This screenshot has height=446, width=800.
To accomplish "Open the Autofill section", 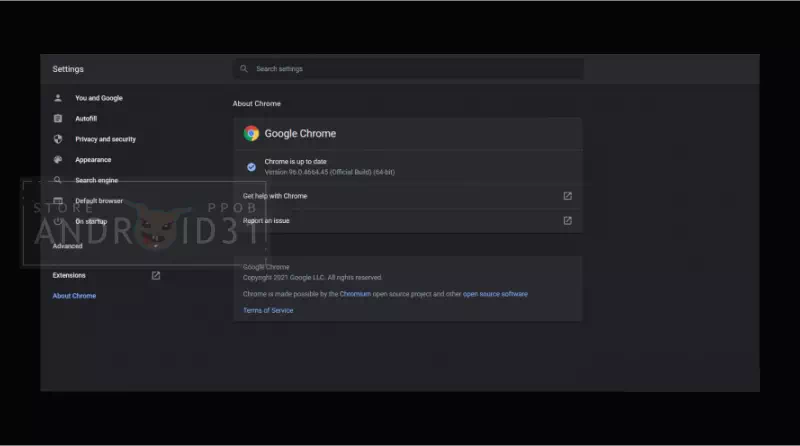I will (86, 118).
